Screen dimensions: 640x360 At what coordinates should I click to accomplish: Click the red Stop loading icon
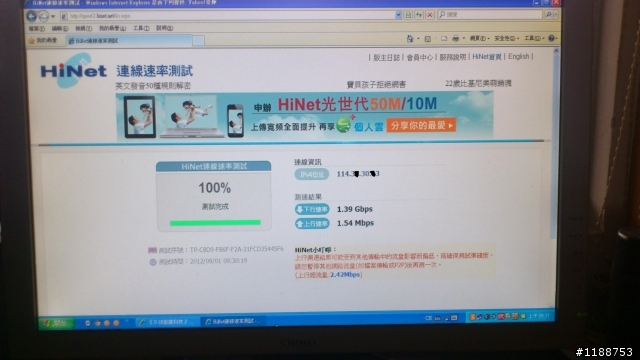(430, 15)
